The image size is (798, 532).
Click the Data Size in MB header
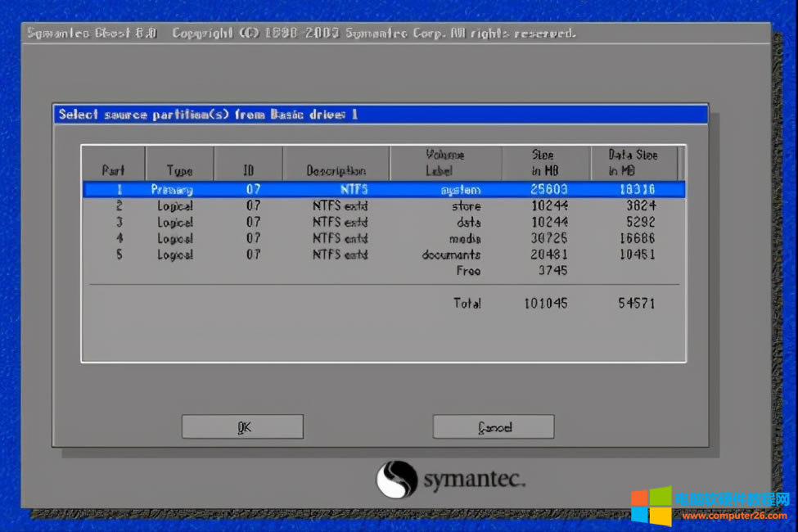click(633, 163)
